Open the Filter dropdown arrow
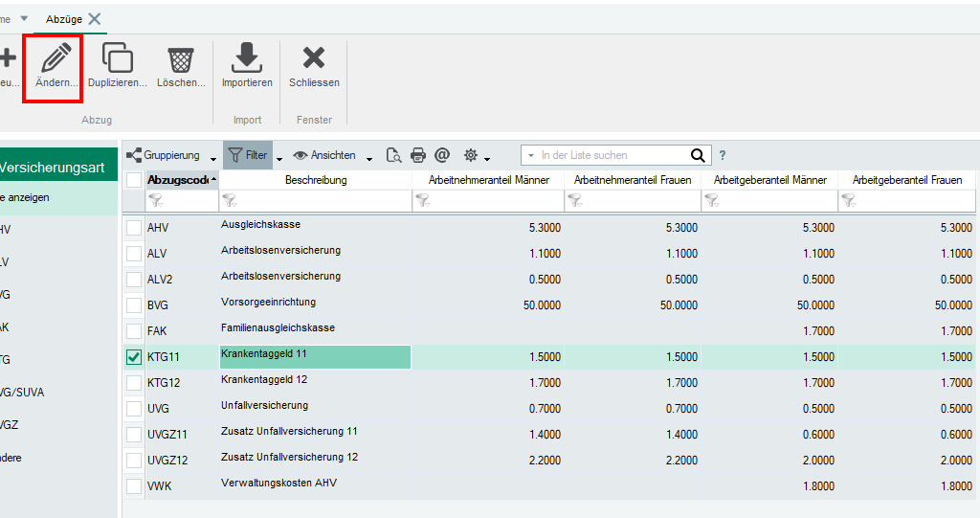980x518 pixels. tap(279, 159)
